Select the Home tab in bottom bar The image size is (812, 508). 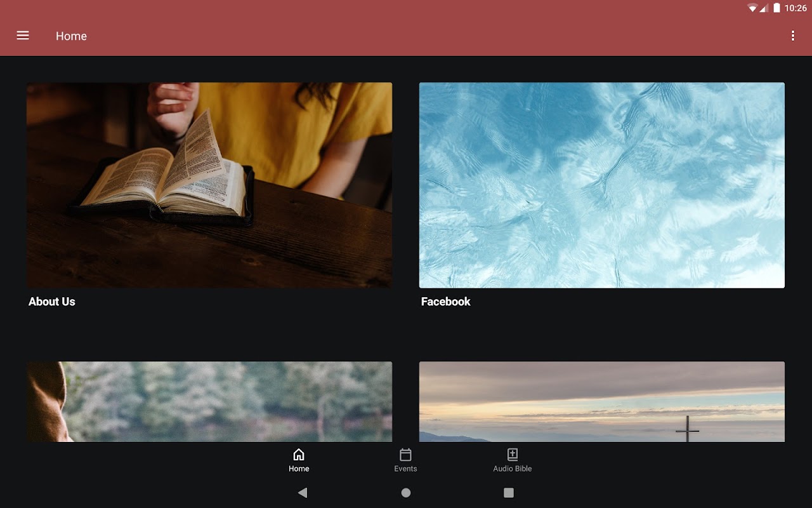(299, 460)
